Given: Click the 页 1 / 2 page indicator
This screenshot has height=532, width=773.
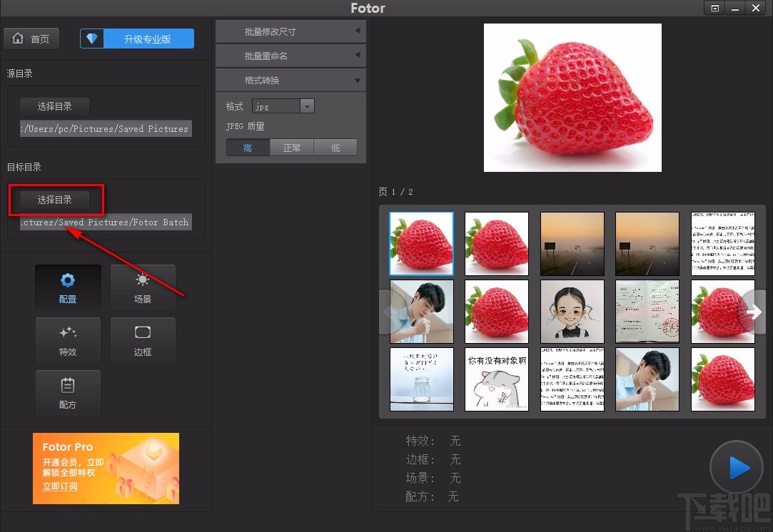Looking at the screenshot, I should tap(395, 192).
